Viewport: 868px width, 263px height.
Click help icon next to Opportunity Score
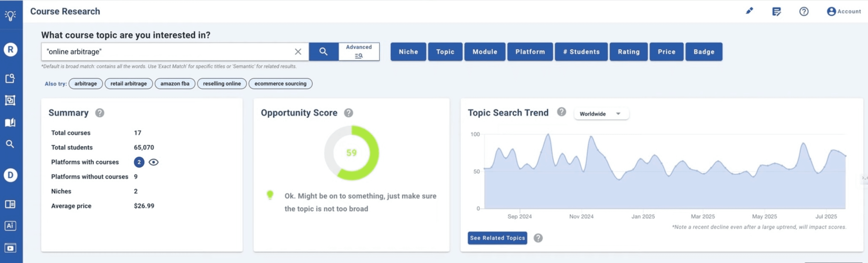point(348,113)
